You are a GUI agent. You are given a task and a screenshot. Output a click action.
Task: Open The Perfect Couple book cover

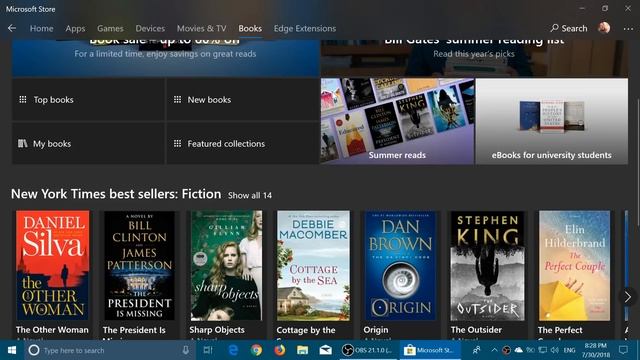pos(574,265)
